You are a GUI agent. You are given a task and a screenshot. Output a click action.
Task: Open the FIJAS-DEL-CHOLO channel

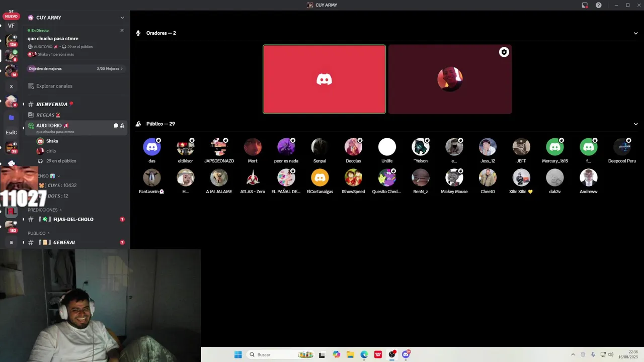73,219
